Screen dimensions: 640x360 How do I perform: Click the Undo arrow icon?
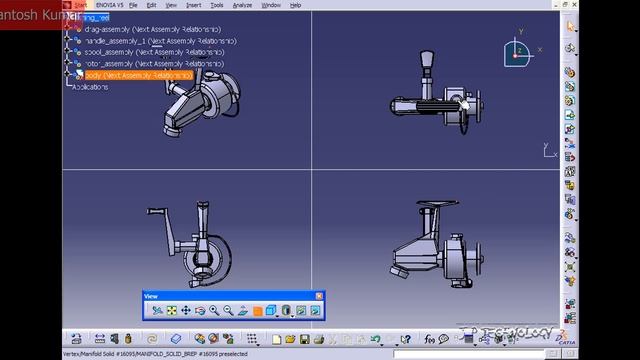point(376,339)
